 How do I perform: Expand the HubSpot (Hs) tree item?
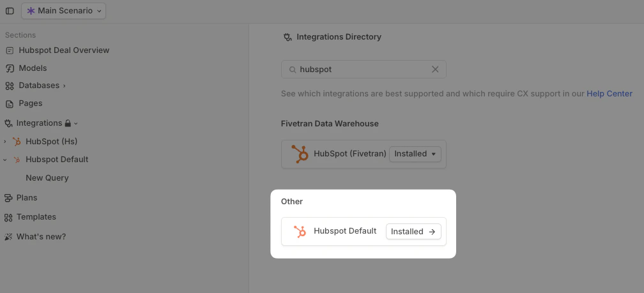5,142
